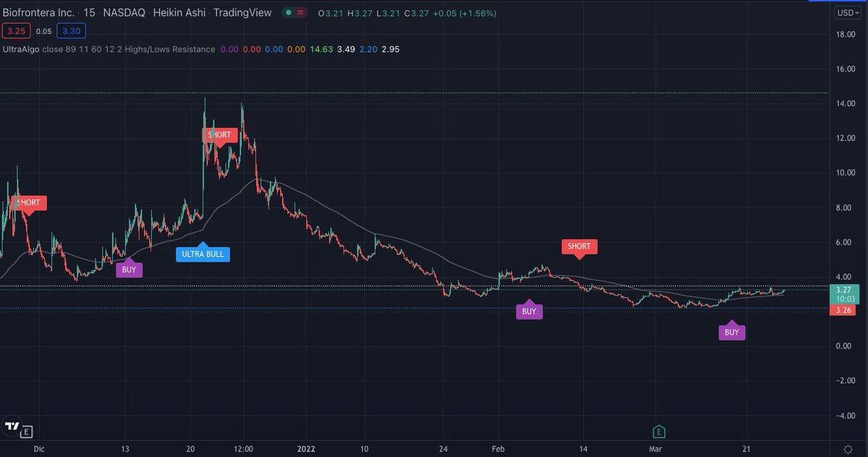Click the 12:00 label on the time axis

pos(244,449)
